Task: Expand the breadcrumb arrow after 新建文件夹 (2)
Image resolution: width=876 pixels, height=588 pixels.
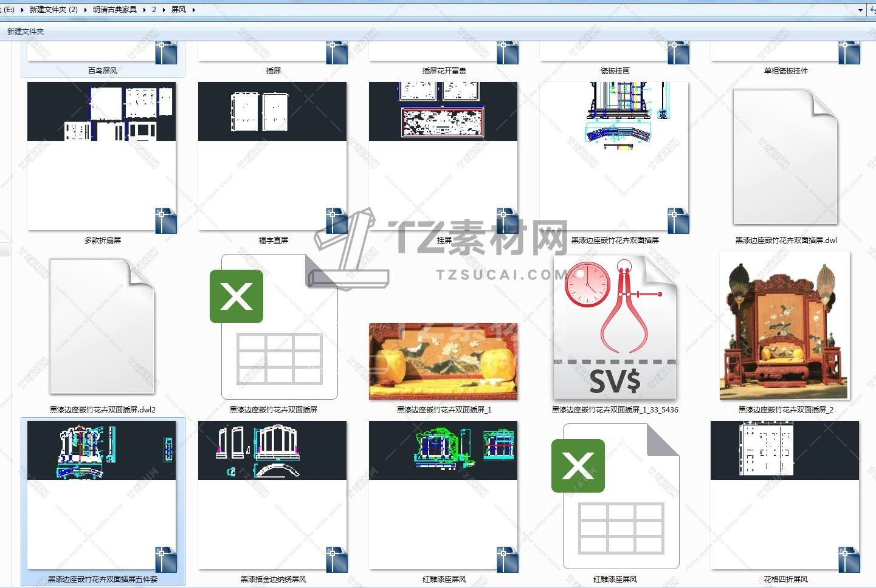Action: [x=86, y=10]
